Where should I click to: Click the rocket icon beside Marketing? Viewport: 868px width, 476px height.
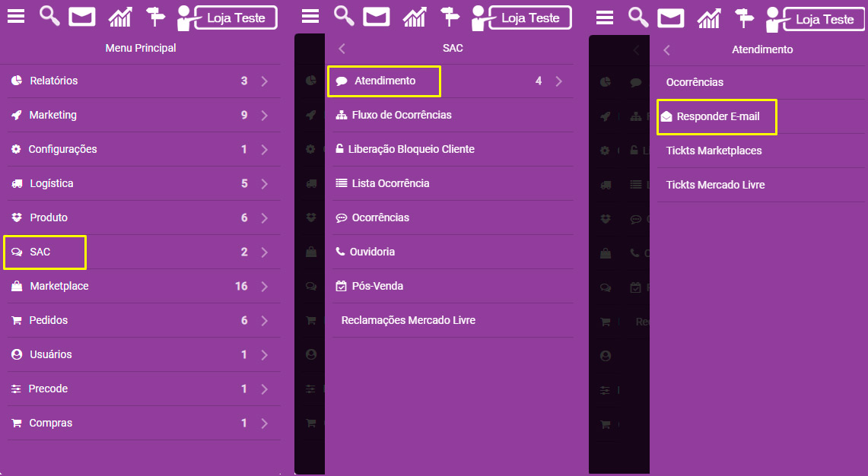[x=17, y=115]
